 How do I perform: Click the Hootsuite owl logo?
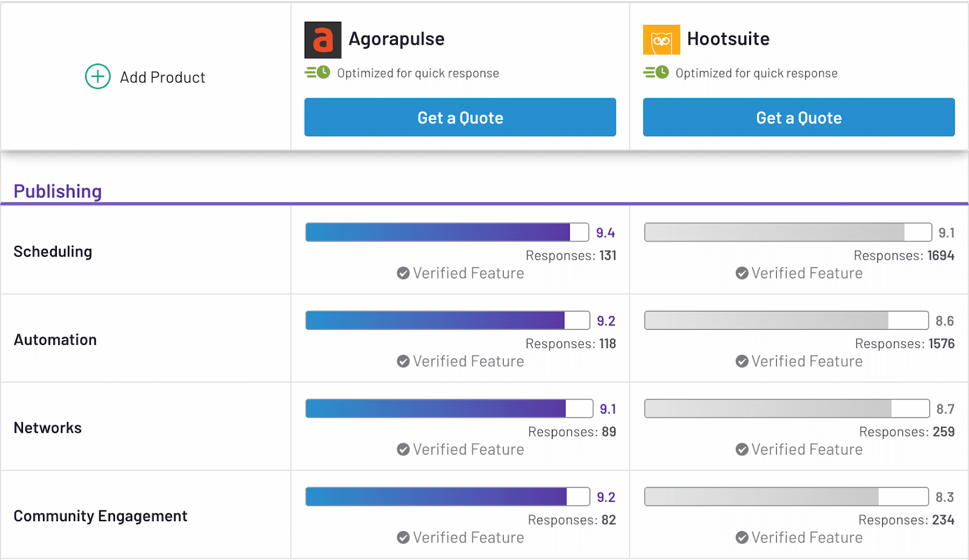pyautogui.click(x=661, y=40)
